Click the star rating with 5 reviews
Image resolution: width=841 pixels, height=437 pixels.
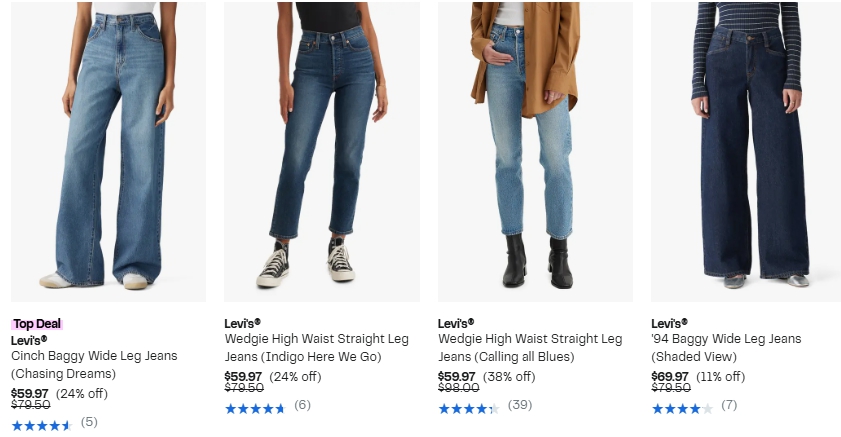[42, 426]
